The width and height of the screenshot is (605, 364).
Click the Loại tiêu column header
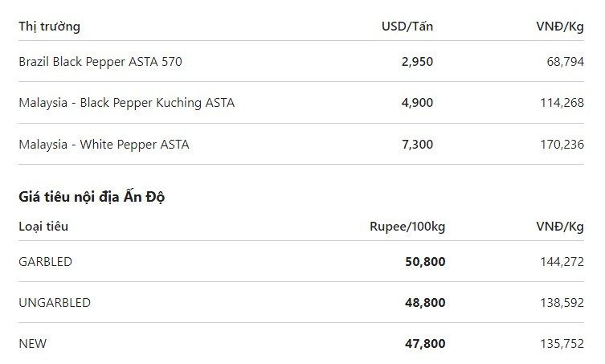43,227
